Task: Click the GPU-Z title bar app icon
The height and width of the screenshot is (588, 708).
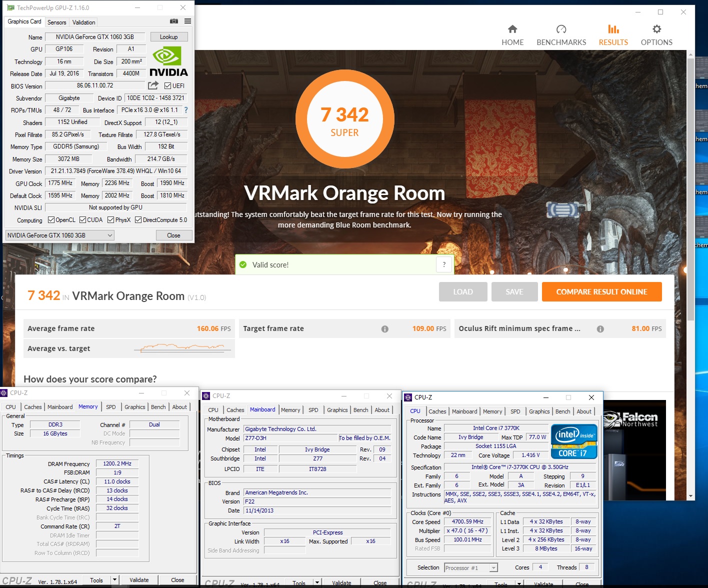Action: [10, 8]
